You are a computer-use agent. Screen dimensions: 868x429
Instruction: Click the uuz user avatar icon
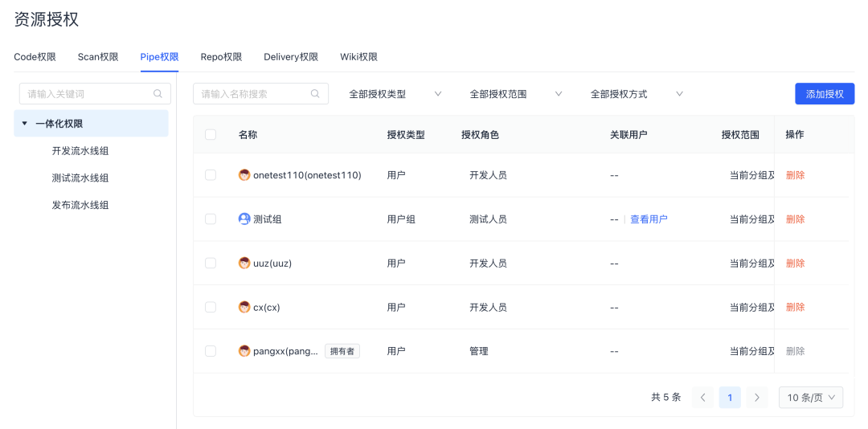pyautogui.click(x=244, y=264)
